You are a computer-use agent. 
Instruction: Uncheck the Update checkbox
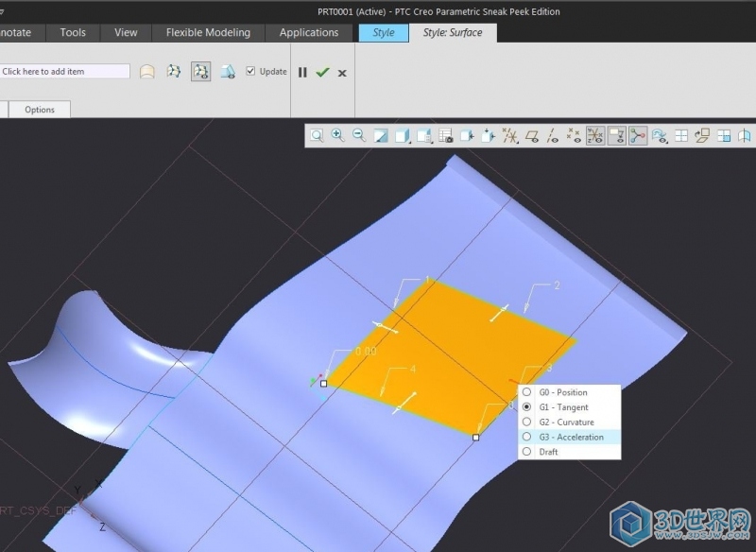pos(250,71)
